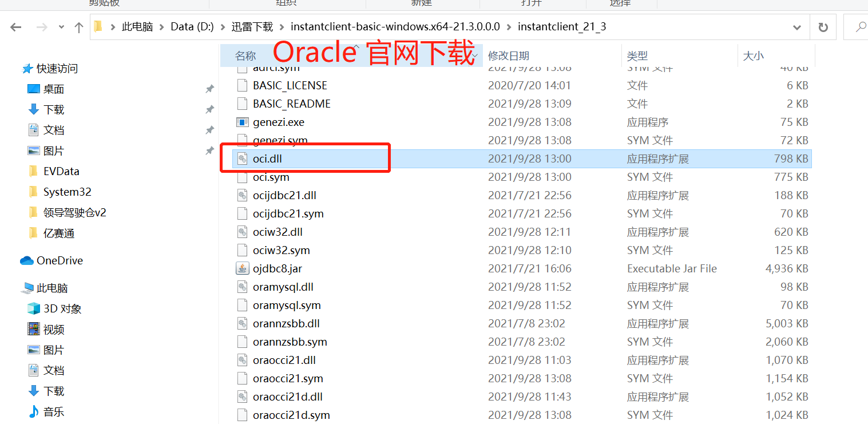Toggle the pin next to 图片 shortcut
Viewport: 868px width, 424px height.
point(209,150)
